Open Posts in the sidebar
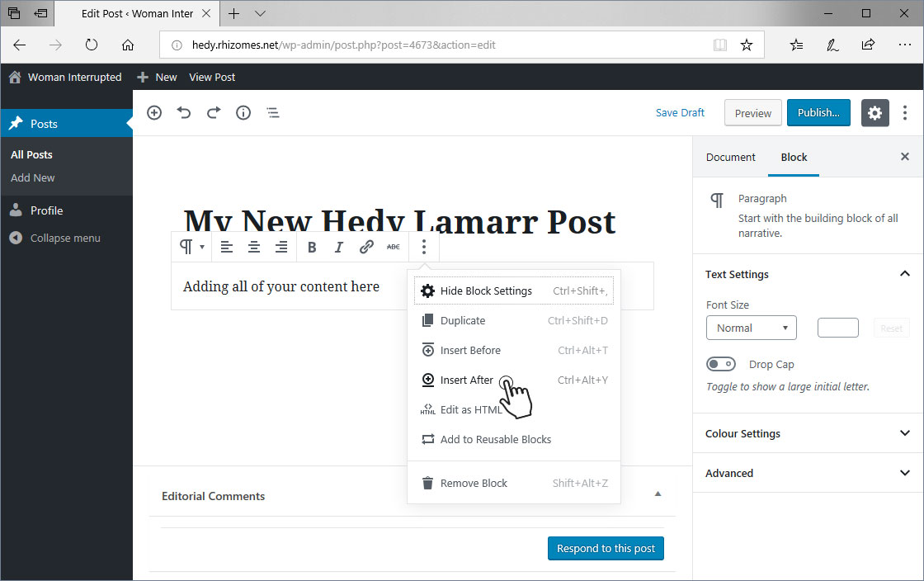 67,123
